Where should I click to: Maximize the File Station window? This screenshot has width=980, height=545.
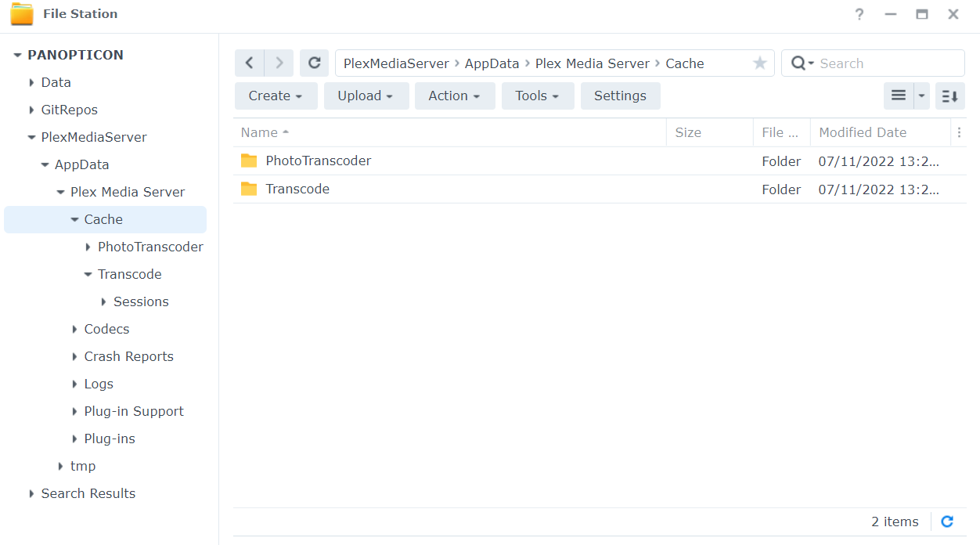click(x=922, y=14)
